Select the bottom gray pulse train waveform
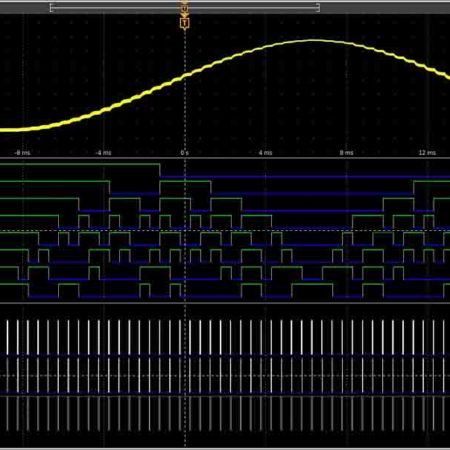 click(225, 414)
